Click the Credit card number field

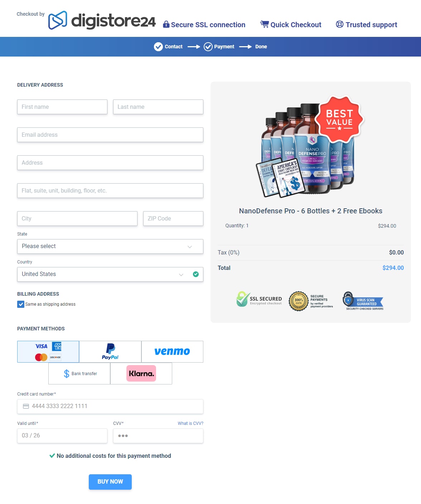(110, 407)
